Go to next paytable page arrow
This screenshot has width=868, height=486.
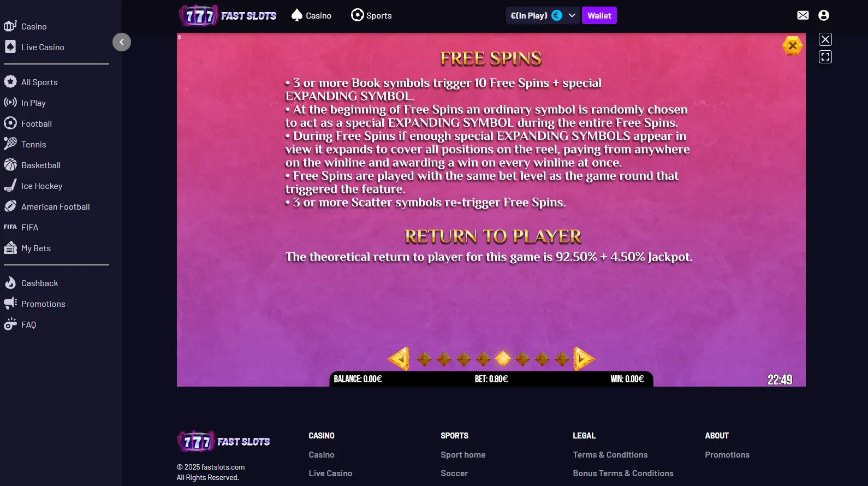tap(584, 359)
